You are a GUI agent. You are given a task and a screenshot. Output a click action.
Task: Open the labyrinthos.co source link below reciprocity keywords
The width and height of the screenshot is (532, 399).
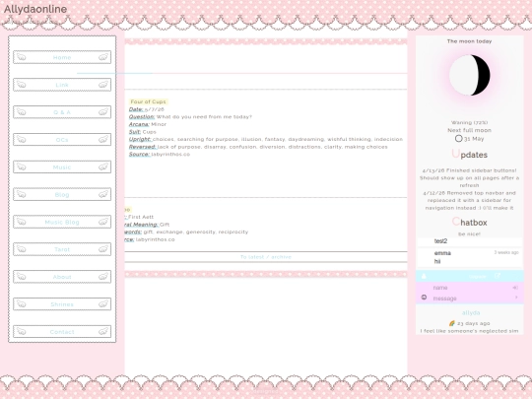[156, 239]
